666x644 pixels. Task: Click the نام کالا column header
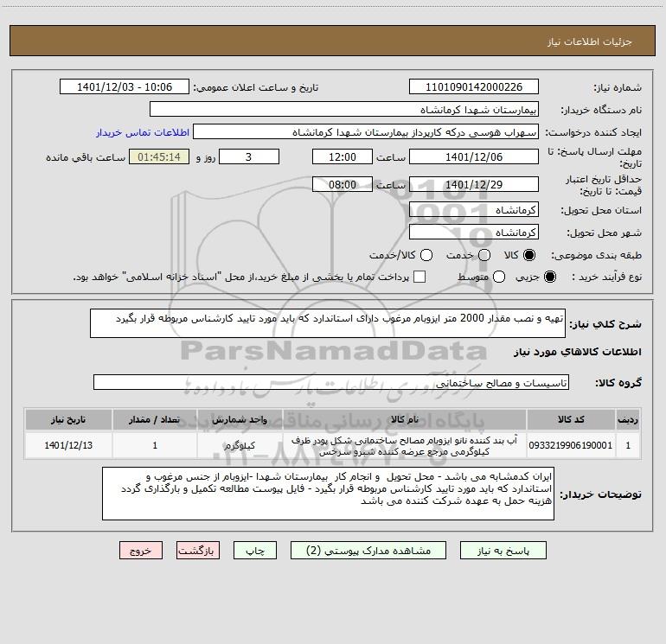click(405, 419)
